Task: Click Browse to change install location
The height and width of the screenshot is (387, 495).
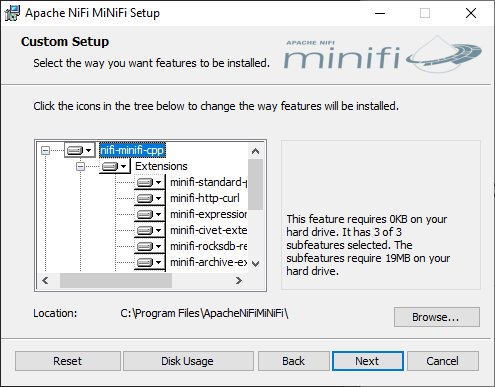Action: click(x=437, y=317)
